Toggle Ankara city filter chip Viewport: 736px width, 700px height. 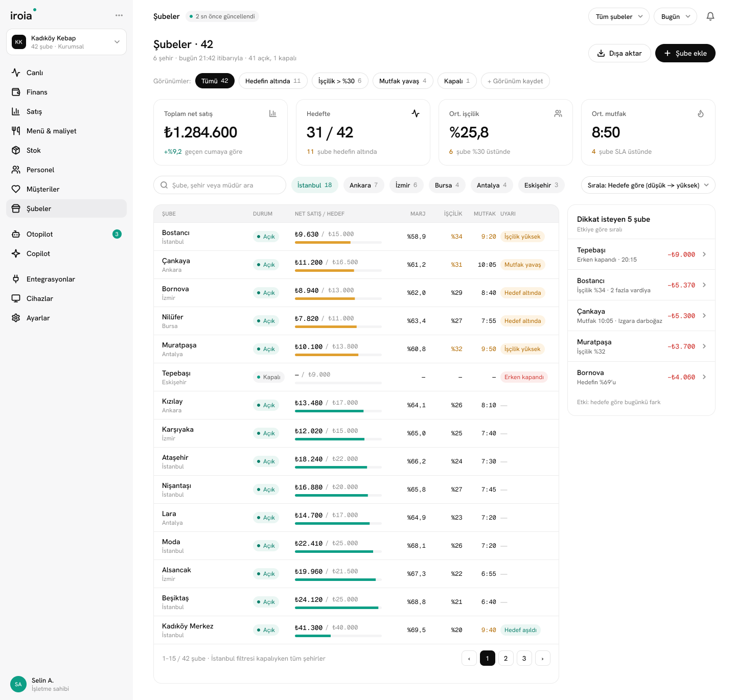tap(363, 185)
